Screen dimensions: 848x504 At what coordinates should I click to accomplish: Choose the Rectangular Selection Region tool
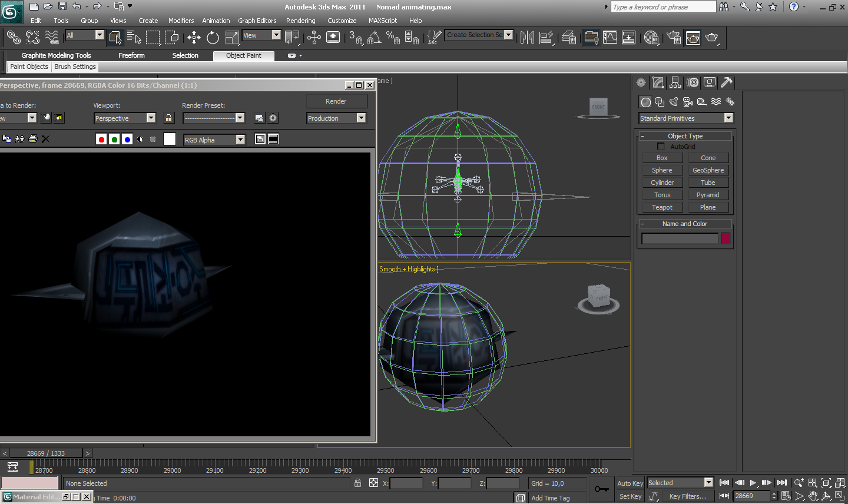153,38
